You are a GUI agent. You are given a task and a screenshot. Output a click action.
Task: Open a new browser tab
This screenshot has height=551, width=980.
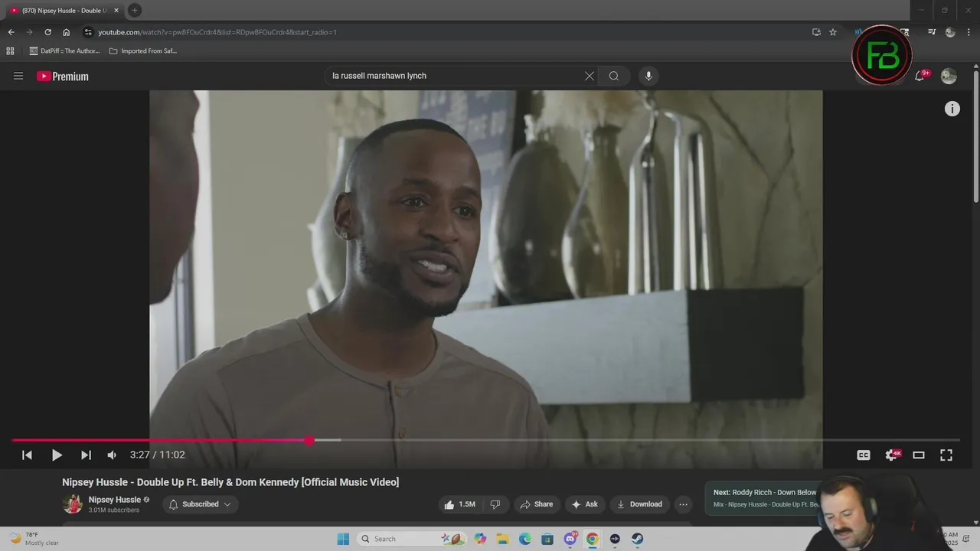pyautogui.click(x=135, y=11)
